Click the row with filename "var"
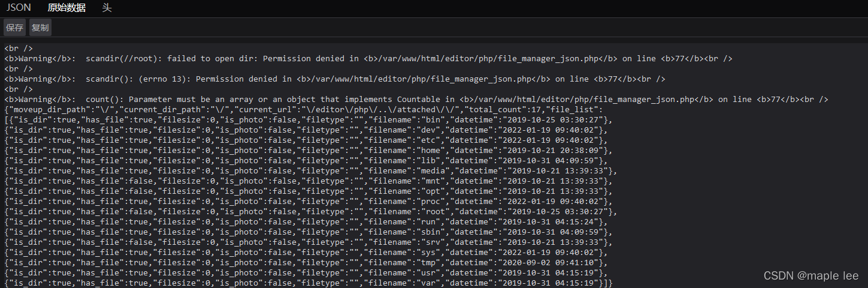The image size is (868, 288). [x=309, y=283]
